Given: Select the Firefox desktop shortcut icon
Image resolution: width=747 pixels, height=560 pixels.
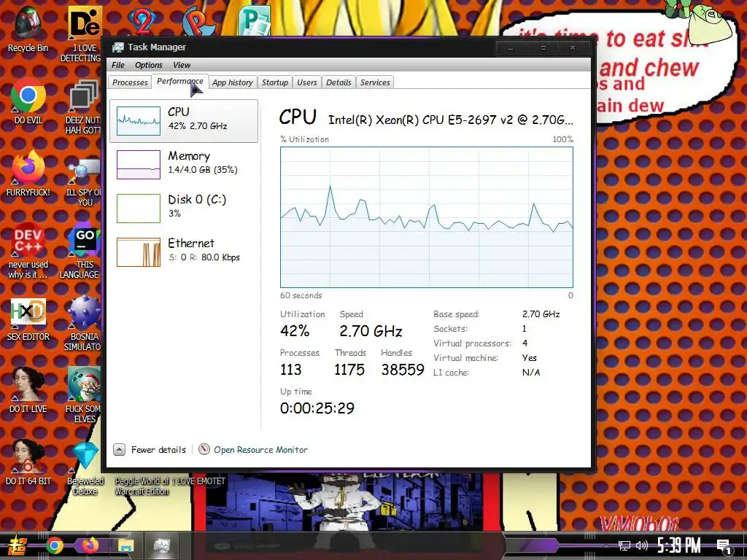Looking at the screenshot, I should [28, 174].
